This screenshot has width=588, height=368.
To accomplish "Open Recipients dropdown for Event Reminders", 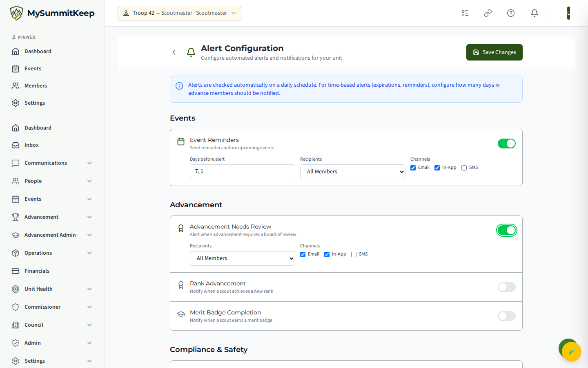I will (x=353, y=172).
